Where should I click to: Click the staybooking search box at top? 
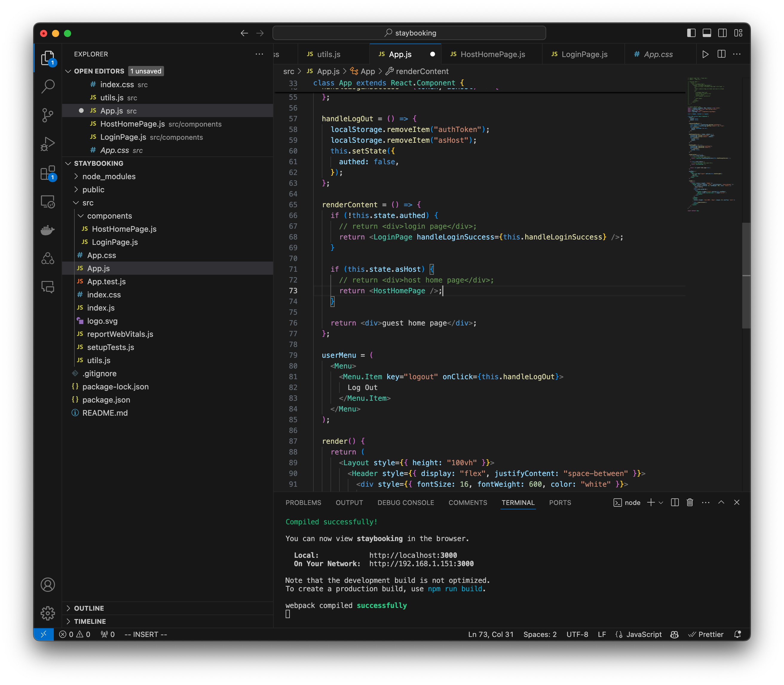[x=409, y=33]
